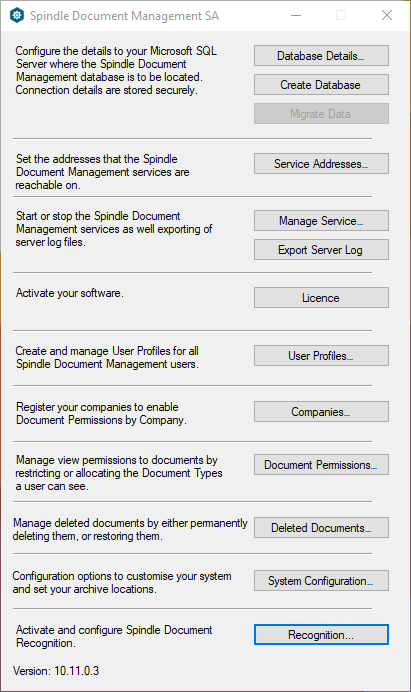
Task: Open Deleted Documents manager
Action: [x=321, y=528]
